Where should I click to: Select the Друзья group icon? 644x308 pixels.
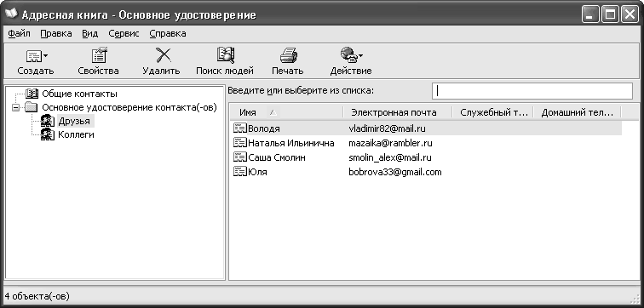tap(48, 121)
